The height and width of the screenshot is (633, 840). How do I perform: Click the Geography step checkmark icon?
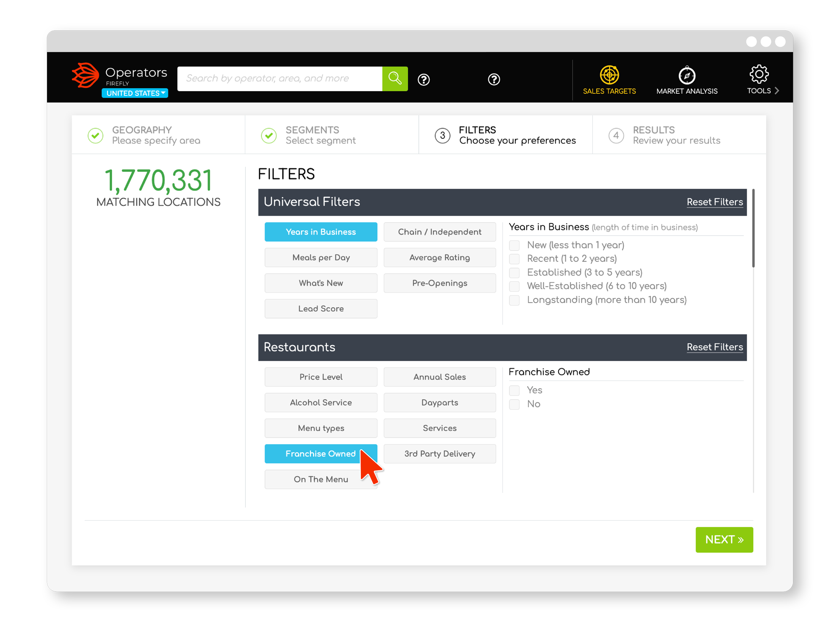click(x=95, y=135)
